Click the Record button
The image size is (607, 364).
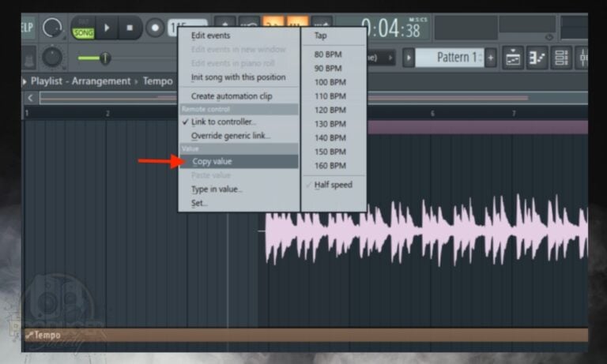tap(155, 28)
